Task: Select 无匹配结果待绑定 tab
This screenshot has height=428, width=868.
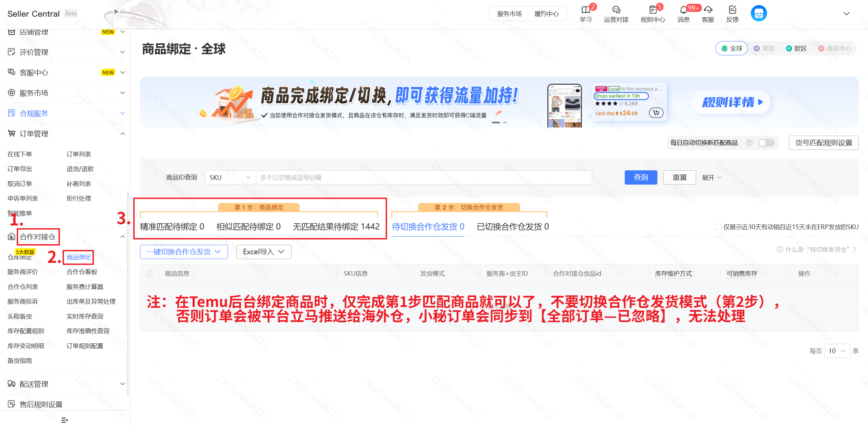Action: 336,227
